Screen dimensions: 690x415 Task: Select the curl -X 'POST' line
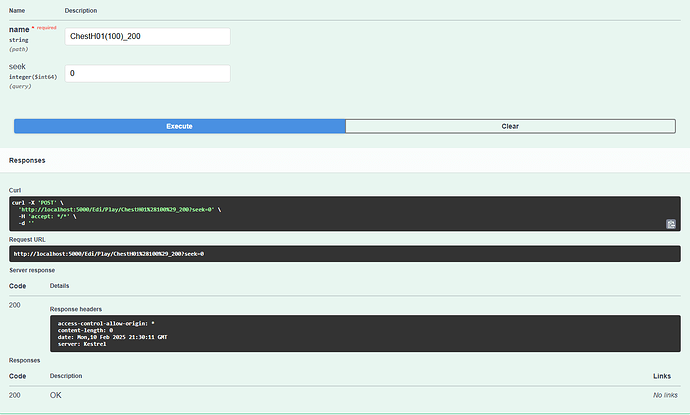pyautogui.click(x=38, y=203)
